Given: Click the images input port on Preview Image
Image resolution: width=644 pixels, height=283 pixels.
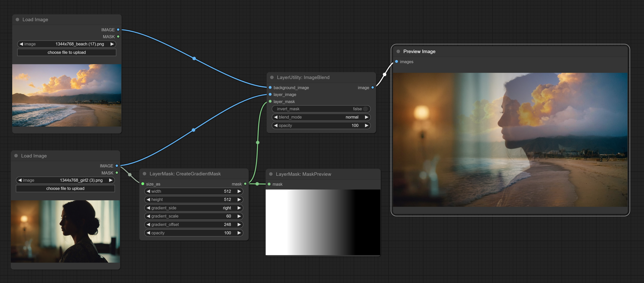Looking at the screenshot, I should pos(397,61).
